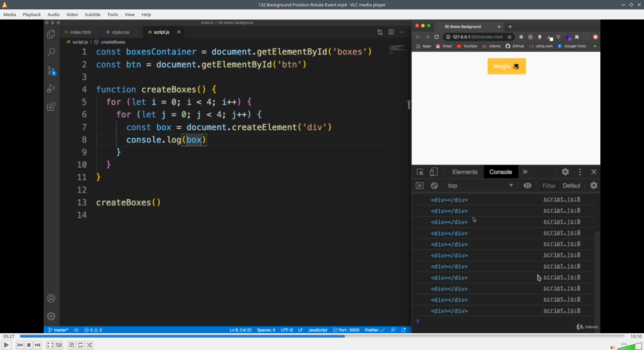Viewport: 644px width, 350px height.
Task: Click the yellow Magic button
Action: pyautogui.click(x=506, y=66)
